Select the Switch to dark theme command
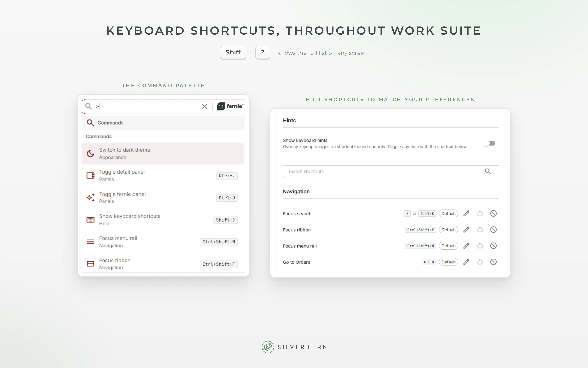Viewport: 588px width, 368px height. click(x=163, y=154)
